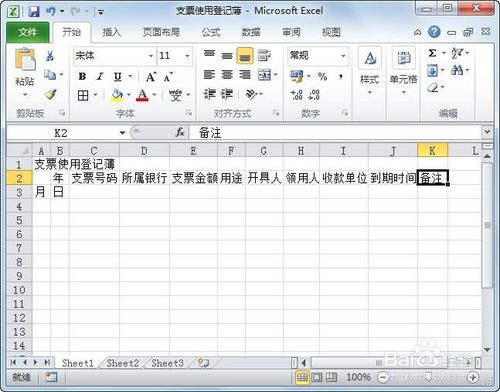Toggle Underline formatting
Image resolution: width=500 pixels, height=392 pixels.
118,77
